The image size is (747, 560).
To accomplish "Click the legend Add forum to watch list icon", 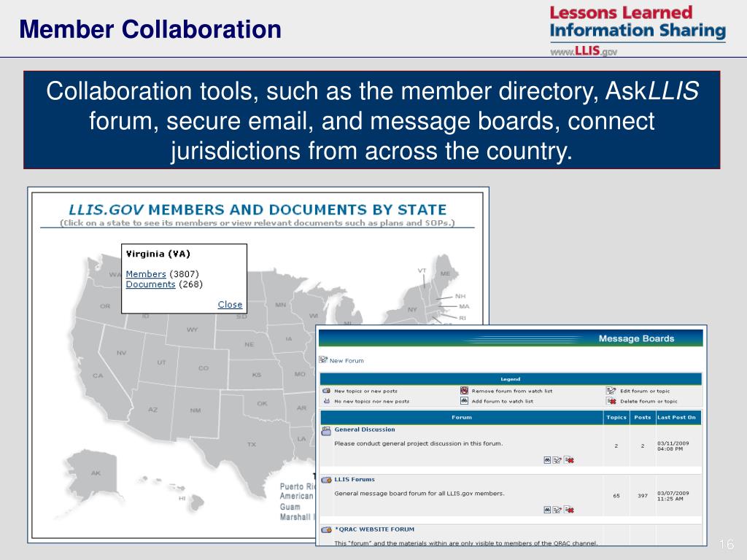I will (x=464, y=400).
